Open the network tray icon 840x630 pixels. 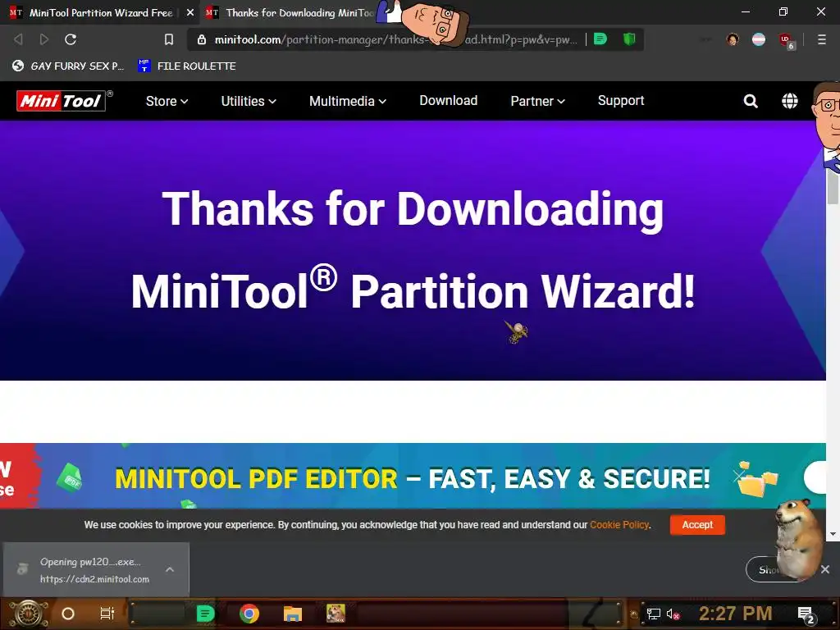point(653,614)
